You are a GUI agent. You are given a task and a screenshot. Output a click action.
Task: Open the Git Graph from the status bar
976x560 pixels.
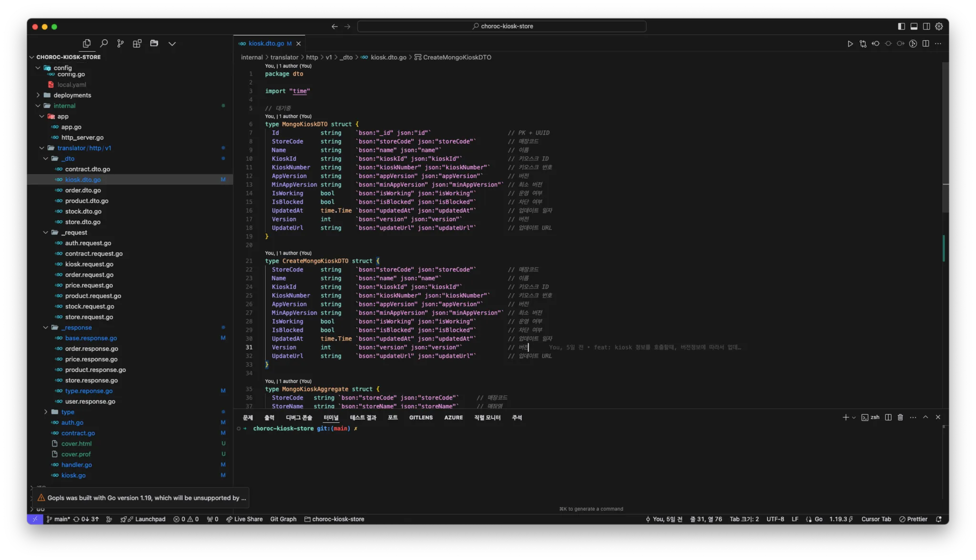tap(283, 519)
